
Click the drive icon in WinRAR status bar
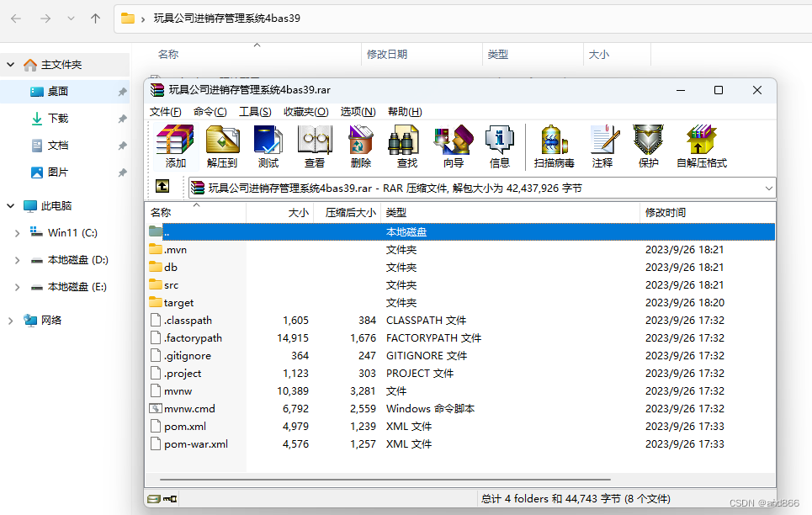coord(154,499)
